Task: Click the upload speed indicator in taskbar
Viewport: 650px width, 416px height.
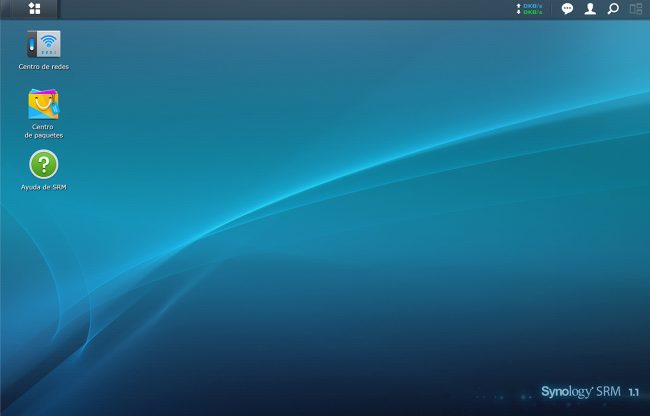Action: [529, 5]
